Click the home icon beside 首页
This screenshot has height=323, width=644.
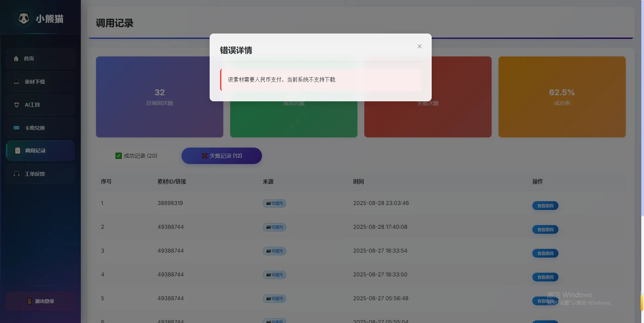tap(16, 59)
